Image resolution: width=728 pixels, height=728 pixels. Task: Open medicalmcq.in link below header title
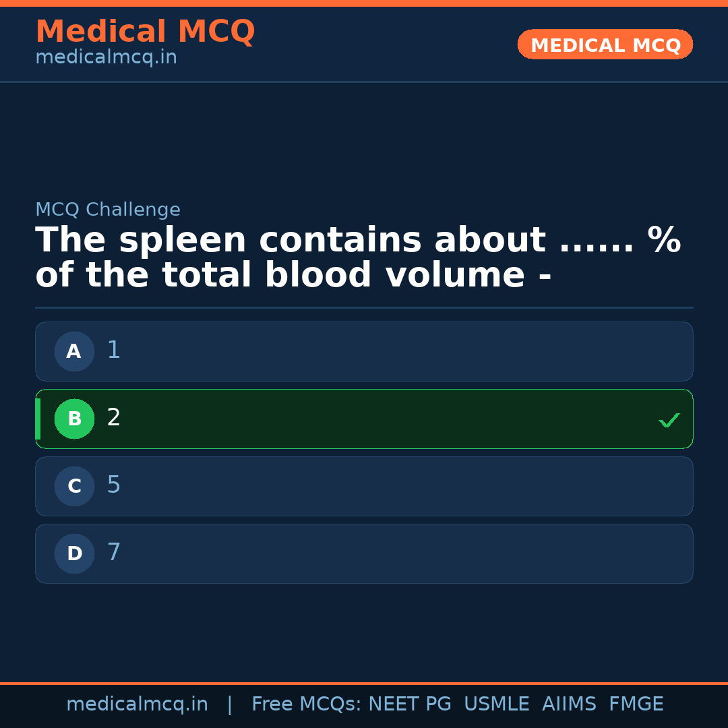pos(106,57)
